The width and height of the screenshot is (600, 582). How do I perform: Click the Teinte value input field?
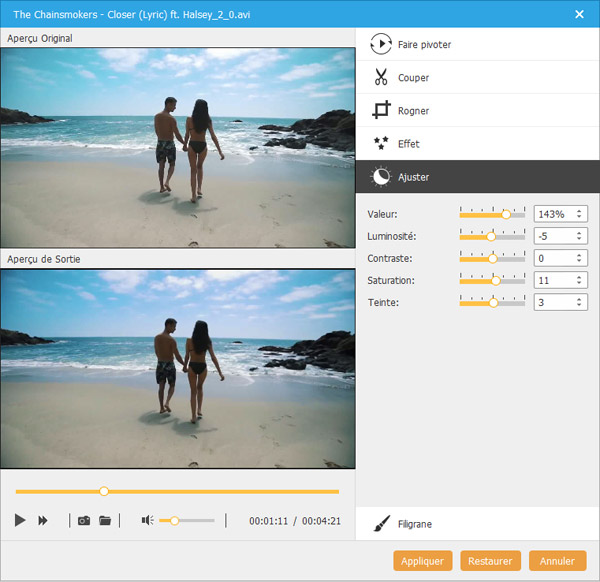(553, 302)
